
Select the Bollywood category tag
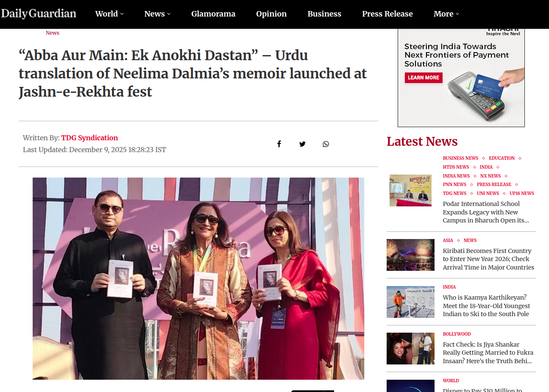tap(457, 334)
